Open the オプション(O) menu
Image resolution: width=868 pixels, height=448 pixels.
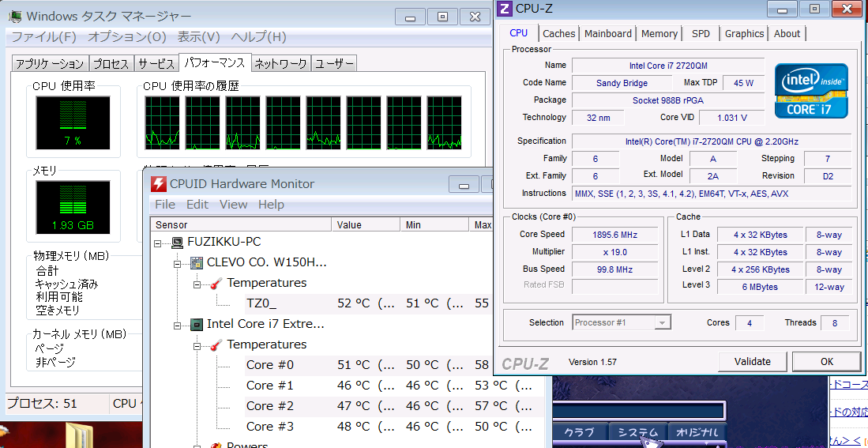pos(126,37)
